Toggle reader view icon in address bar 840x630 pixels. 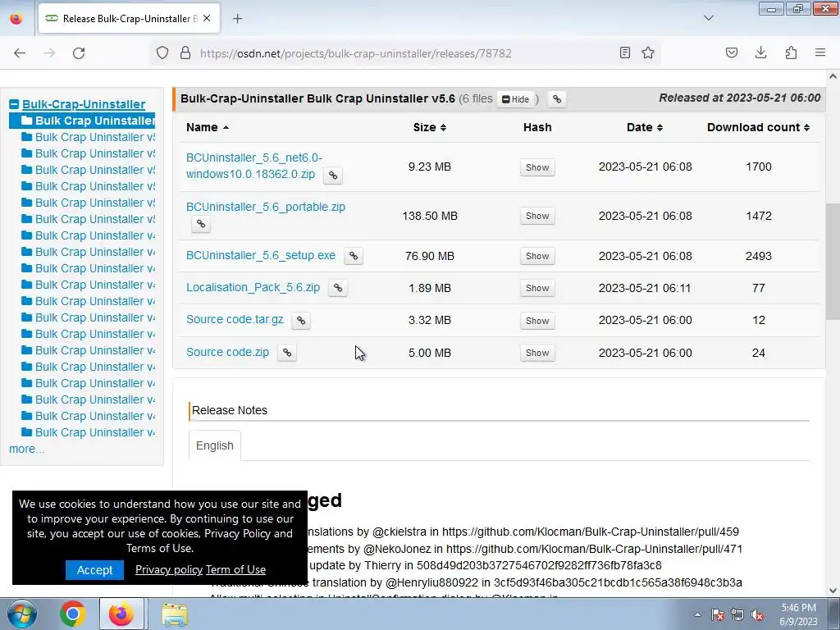tap(624, 52)
